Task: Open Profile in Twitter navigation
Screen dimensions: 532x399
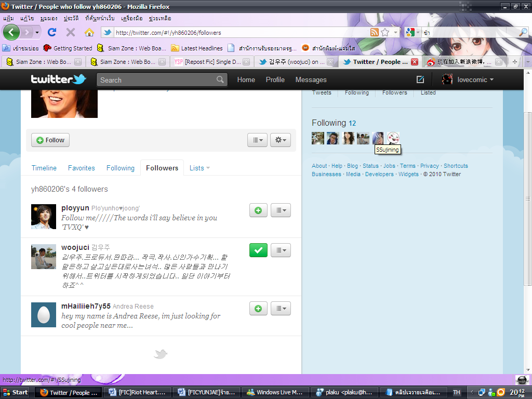Action: point(275,79)
